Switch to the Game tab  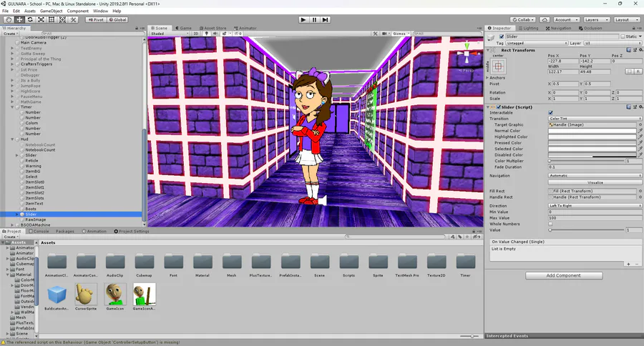183,29
